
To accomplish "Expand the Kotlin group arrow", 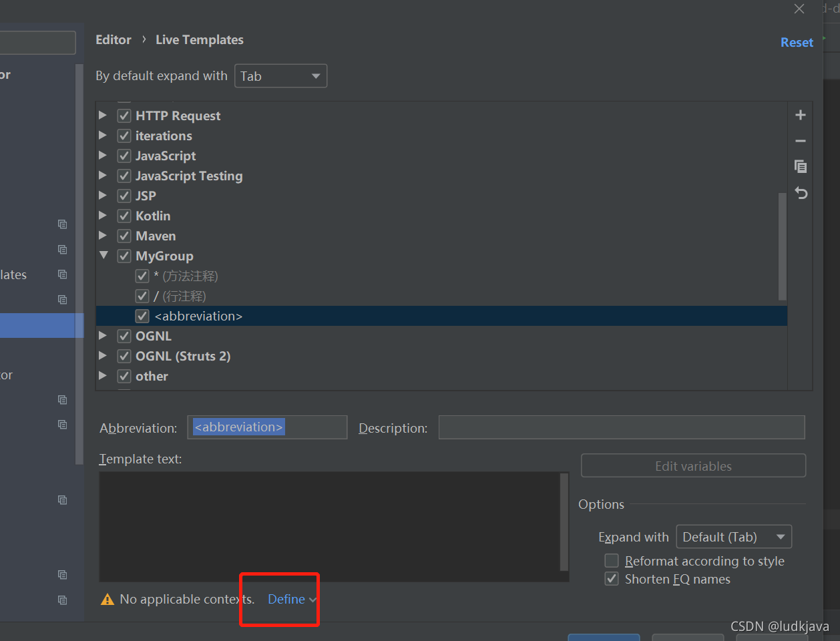I will click(103, 215).
